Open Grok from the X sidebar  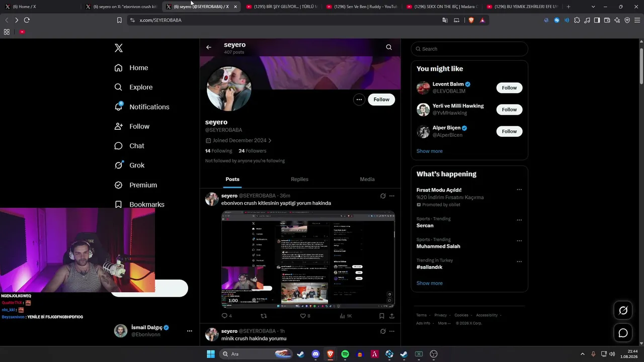129,165
